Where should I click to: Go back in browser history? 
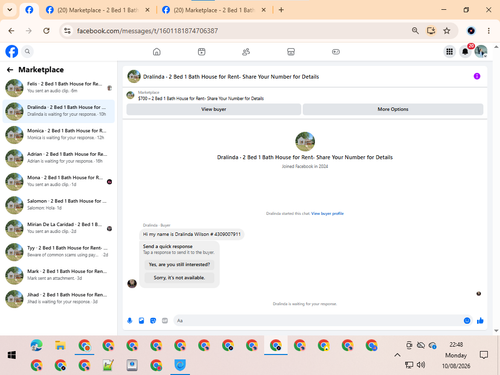point(11,31)
